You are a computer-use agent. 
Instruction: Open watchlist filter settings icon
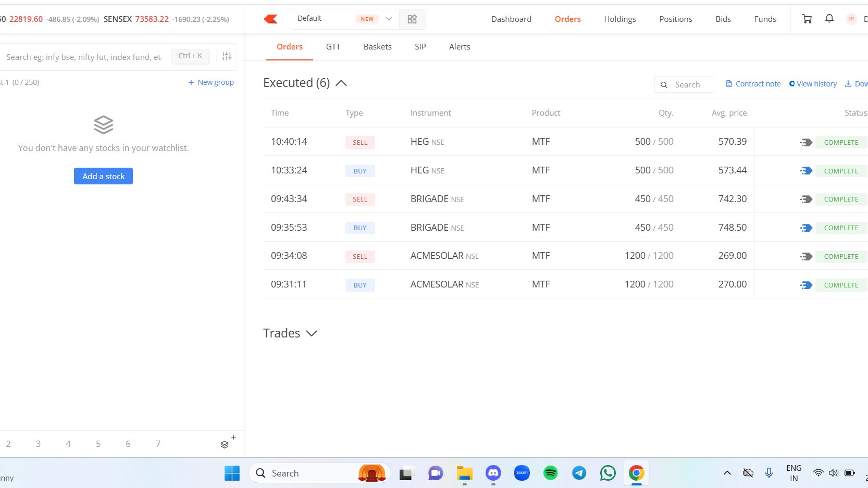(x=227, y=56)
